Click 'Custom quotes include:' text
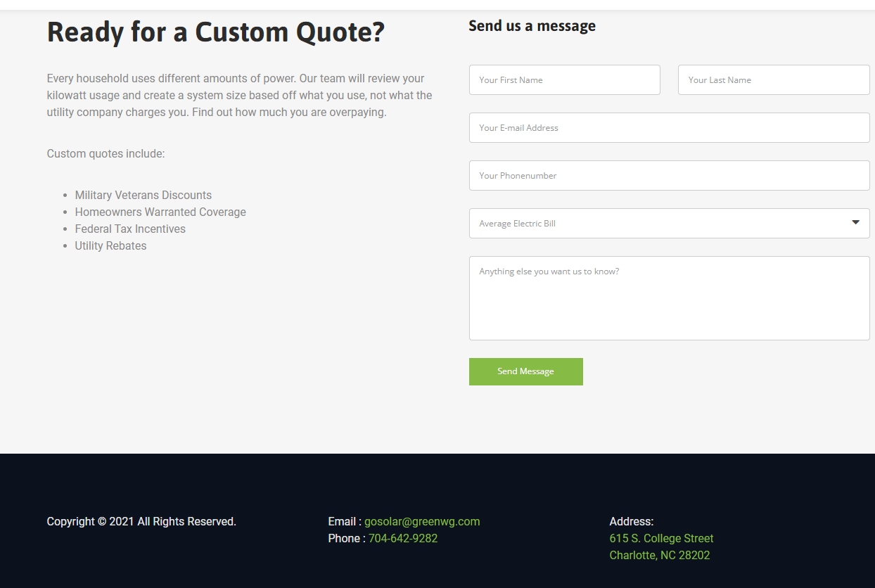 click(106, 154)
